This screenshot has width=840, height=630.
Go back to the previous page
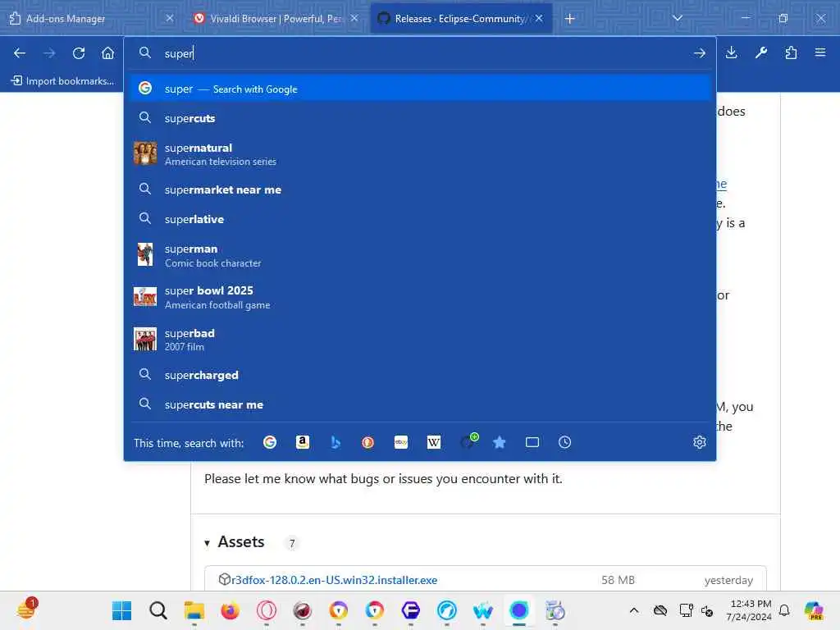(20, 53)
